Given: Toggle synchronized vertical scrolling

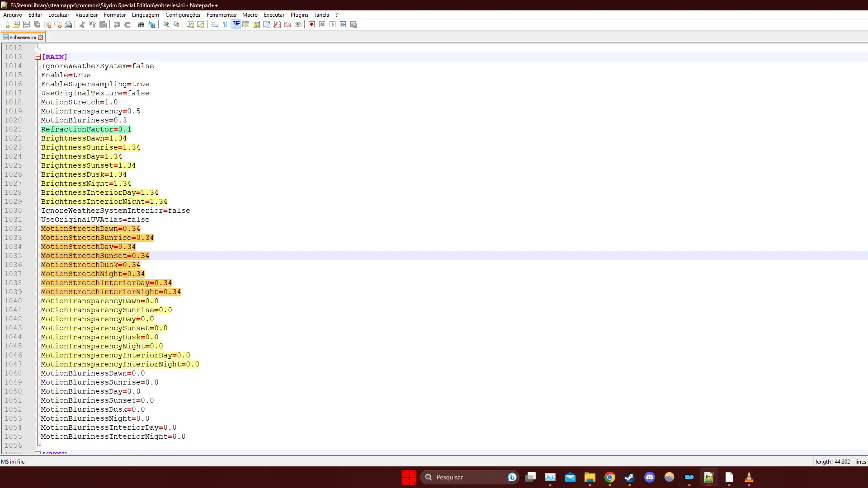Looking at the screenshot, I should [x=190, y=24].
